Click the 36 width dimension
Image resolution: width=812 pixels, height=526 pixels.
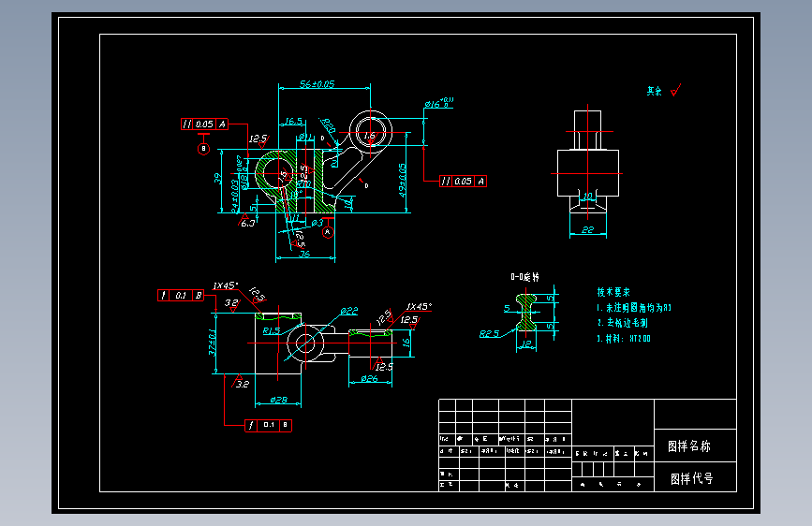coord(304,254)
